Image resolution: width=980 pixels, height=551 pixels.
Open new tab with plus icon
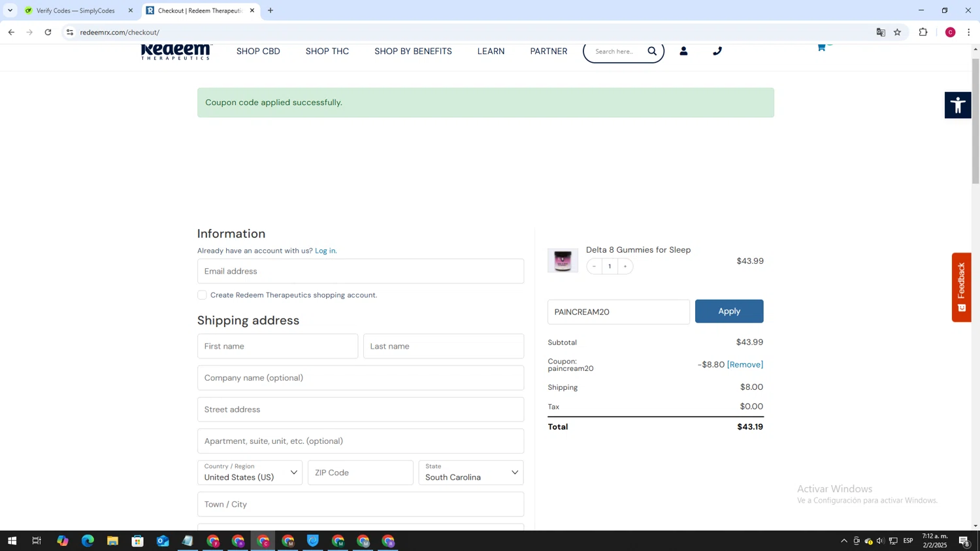pos(270,10)
